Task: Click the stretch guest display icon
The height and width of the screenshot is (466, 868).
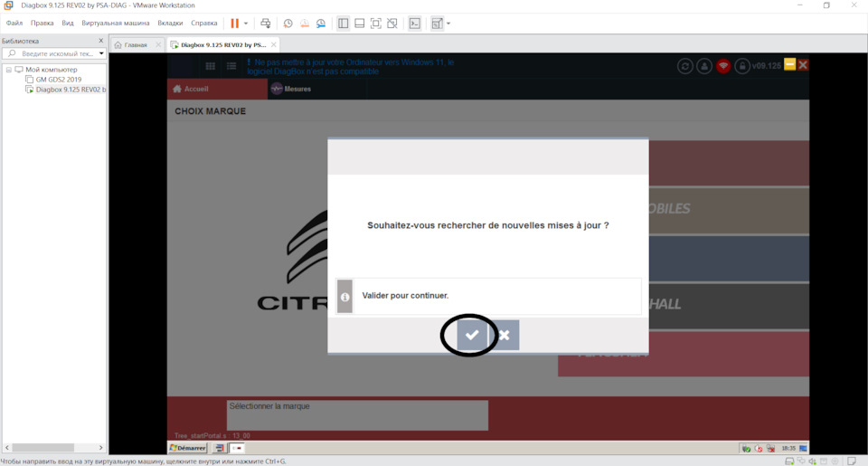Action: click(x=437, y=24)
